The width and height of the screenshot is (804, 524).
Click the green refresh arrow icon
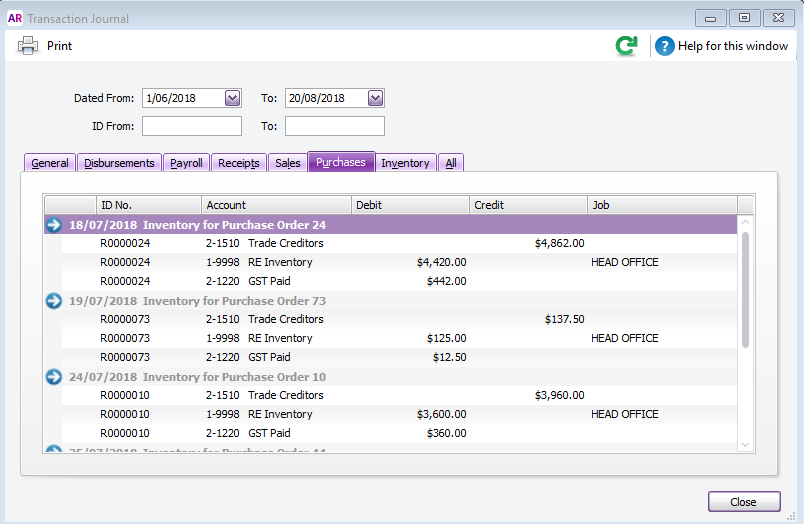tap(627, 46)
